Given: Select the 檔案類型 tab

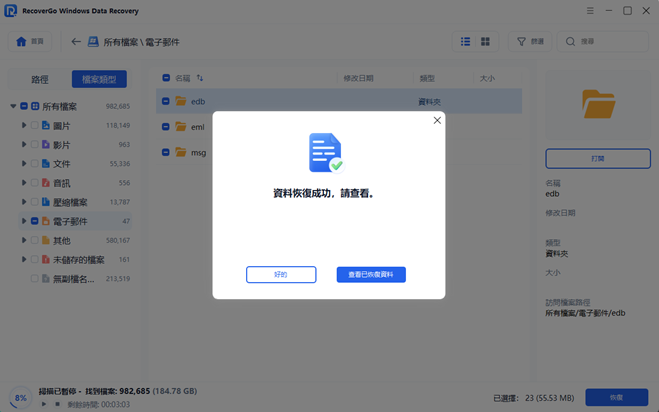Looking at the screenshot, I should 99,79.
